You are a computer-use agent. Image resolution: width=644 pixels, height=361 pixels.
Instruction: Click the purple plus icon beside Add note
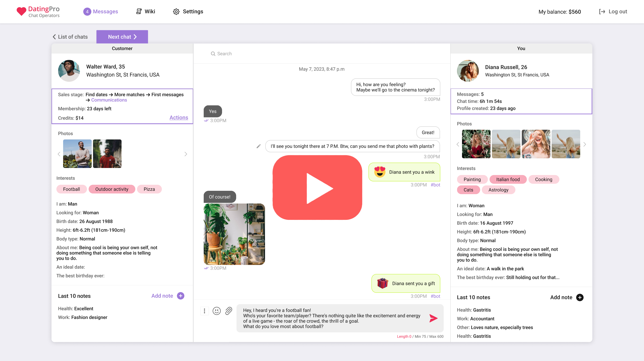pos(180,296)
